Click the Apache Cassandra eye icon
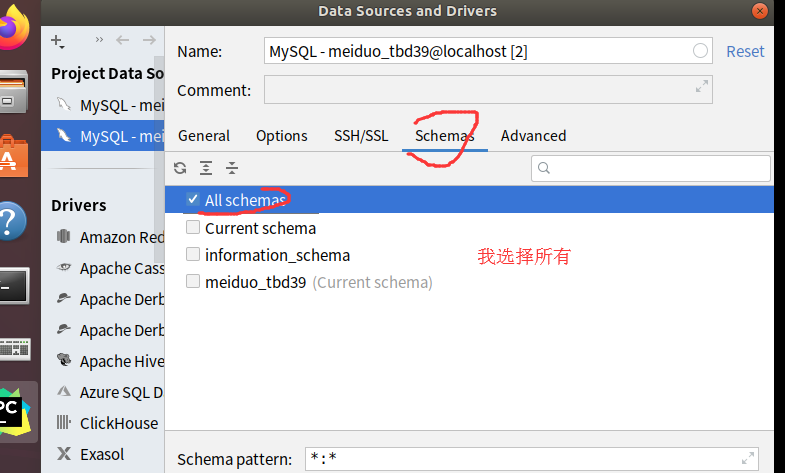This screenshot has width=785, height=473. (64, 267)
